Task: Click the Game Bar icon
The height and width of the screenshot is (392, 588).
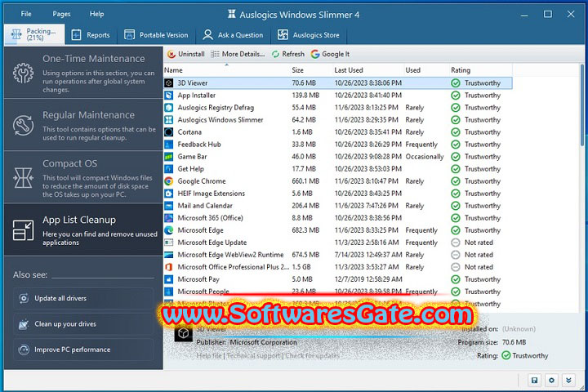Action: pyautogui.click(x=169, y=157)
